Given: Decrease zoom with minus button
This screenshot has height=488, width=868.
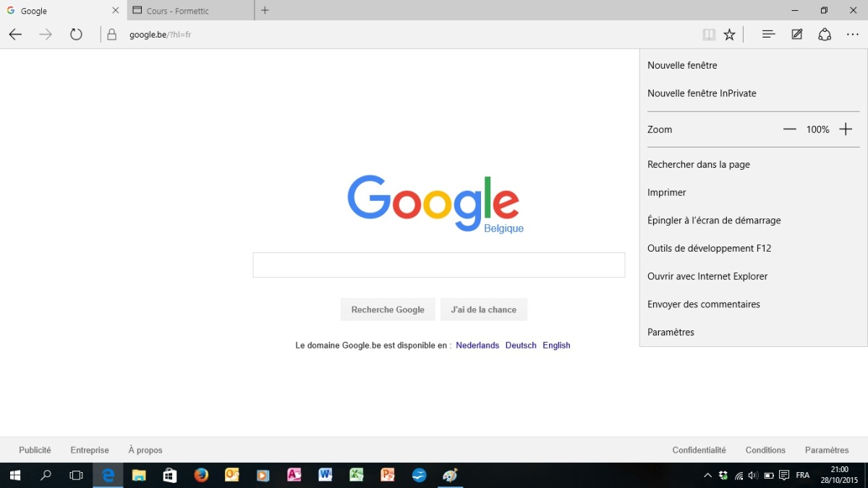Looking at the screenshot, I should pyautogui.click(x=790, y=129).
